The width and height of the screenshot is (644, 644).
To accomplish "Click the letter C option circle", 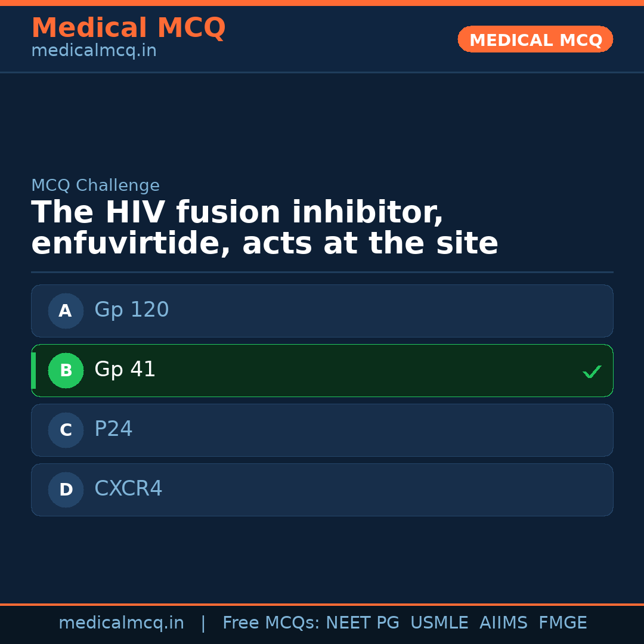I will (x=66, y=430).
